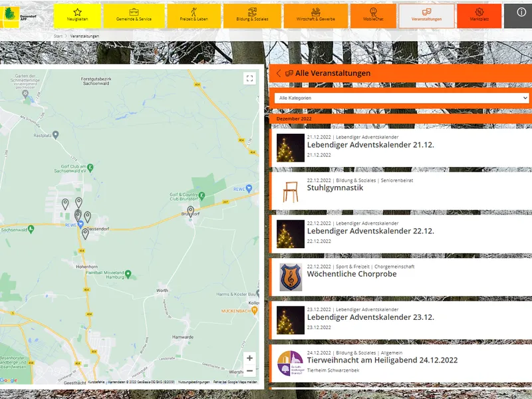Open Lebendiger Adventskalender 21.12. event
Image resolution: width=532 pixels, height=399 pixels.
click(x=402, y=148)
